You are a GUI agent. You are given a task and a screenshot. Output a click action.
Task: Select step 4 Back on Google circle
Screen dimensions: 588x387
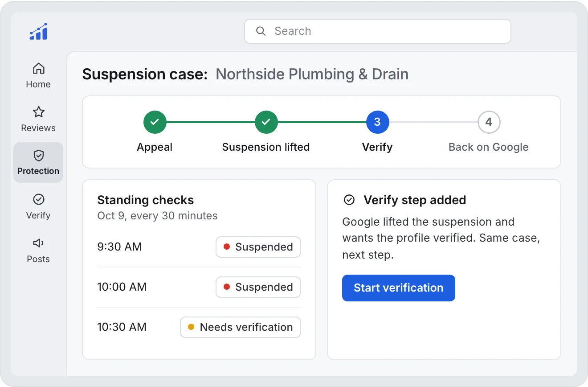click(x=489, y=122)
